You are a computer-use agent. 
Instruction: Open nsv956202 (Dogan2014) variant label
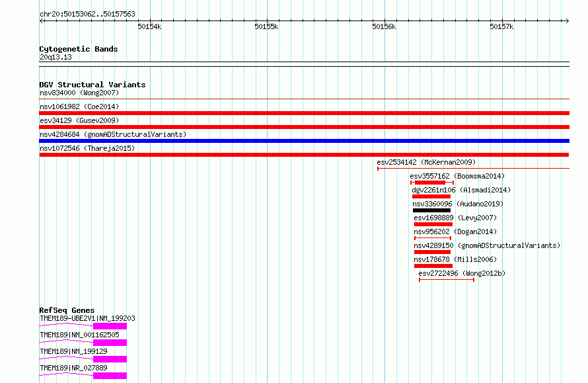455,232
